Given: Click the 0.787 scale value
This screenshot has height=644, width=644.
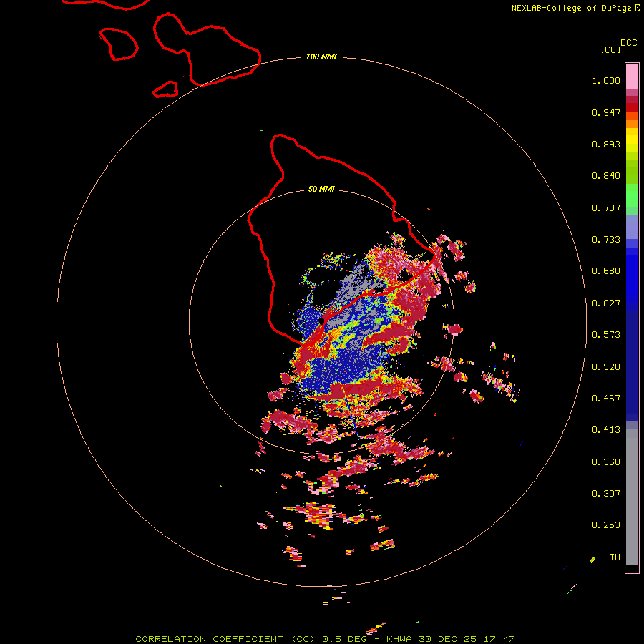Looking at the screenshot, I should click(606, 208).
